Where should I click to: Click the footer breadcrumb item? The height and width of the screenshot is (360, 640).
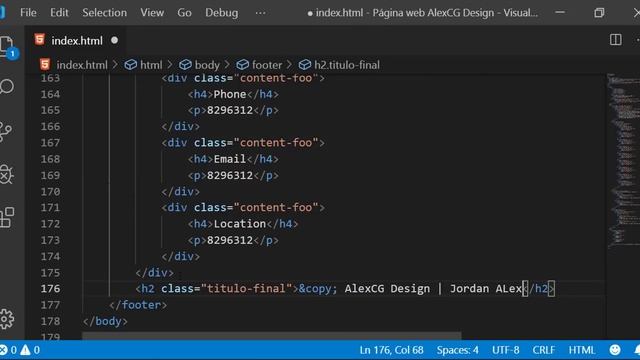(x=267, y=65)
